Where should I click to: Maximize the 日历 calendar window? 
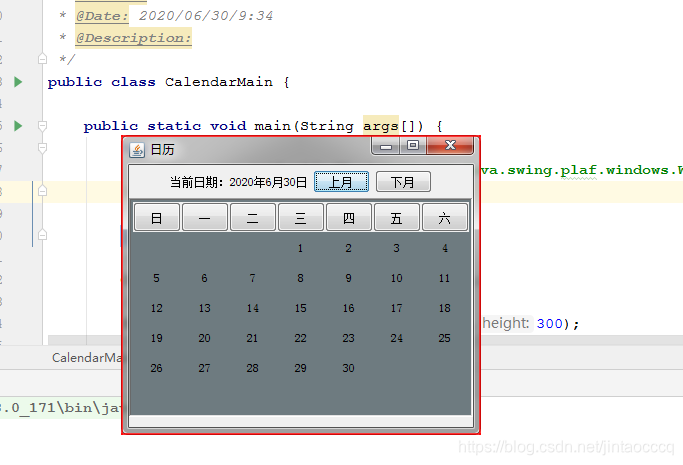pos(413,146)
